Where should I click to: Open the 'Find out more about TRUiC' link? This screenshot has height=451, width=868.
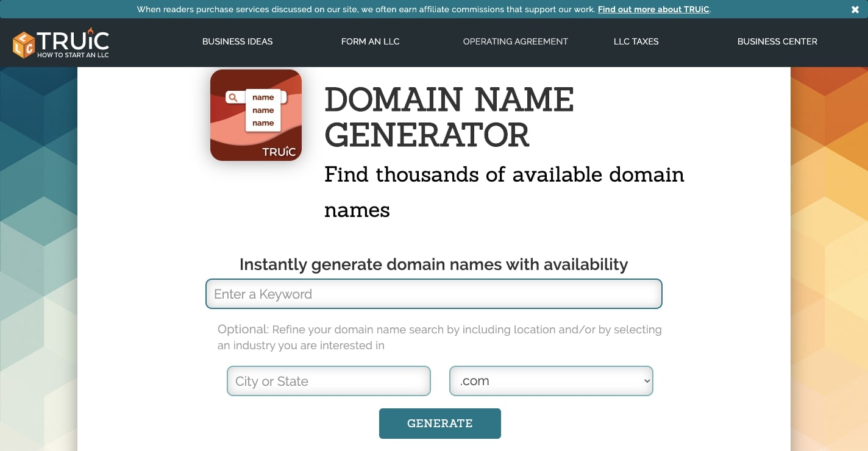click(653, 9)
